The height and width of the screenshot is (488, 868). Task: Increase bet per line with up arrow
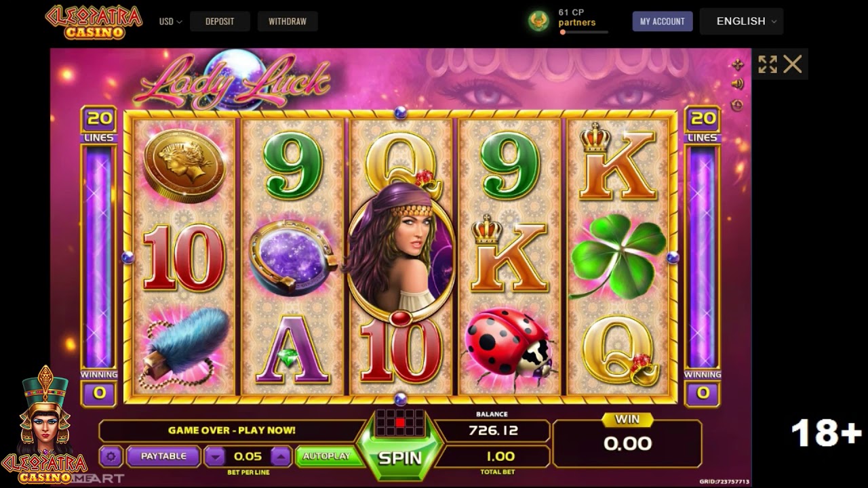(280, 457)
